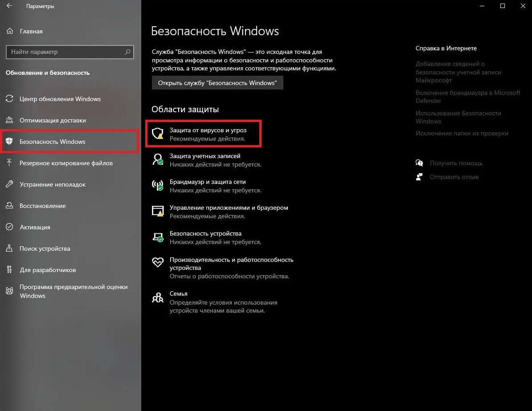This screenshot has width=532, height=411.
Task: Click the Найти параметр search field
Action: tap(70, 52)
